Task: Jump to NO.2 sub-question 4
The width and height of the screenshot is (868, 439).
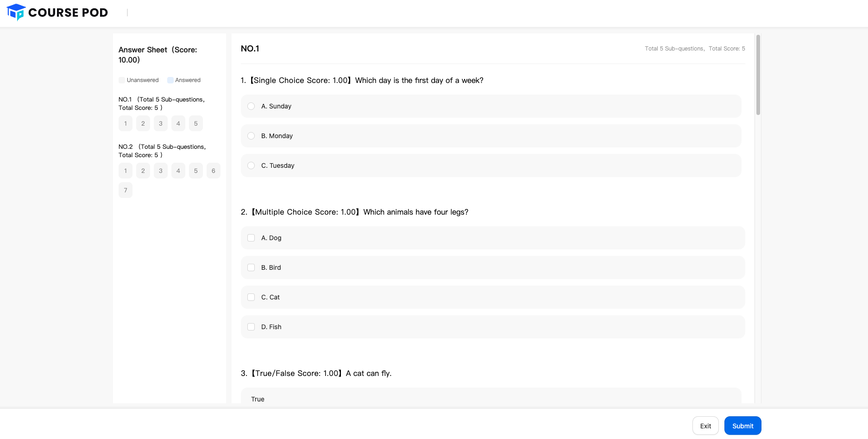Action: coord(178,171)
